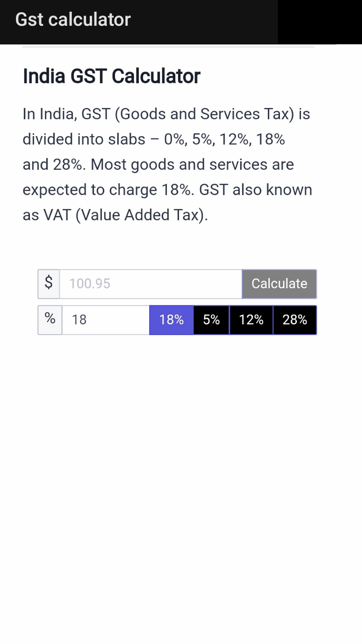Screen dimensions: 362x644
Task: Focus the amount field showing 100.95
Action: [150, 284]
